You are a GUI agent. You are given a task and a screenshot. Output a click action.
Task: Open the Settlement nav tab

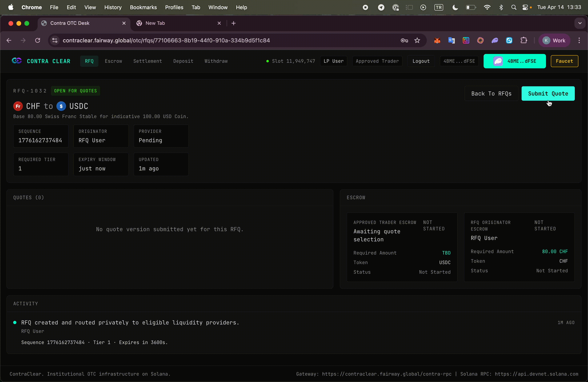pyautogui.click(x=147, y=61)
